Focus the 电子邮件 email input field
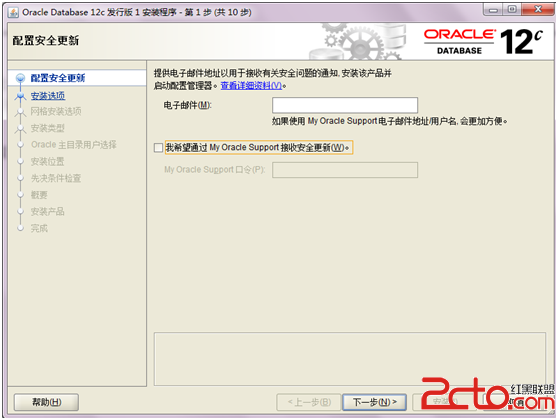558x420 pixels. 344,105
